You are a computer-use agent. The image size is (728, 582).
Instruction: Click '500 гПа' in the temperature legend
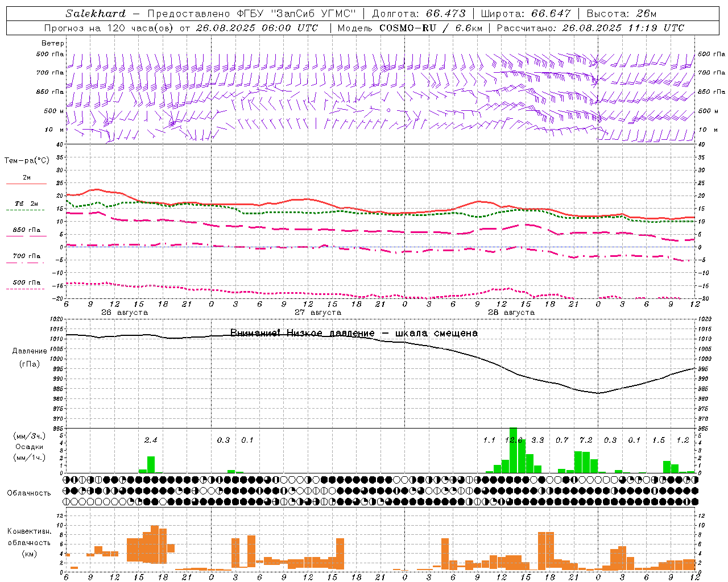(27, 282)
